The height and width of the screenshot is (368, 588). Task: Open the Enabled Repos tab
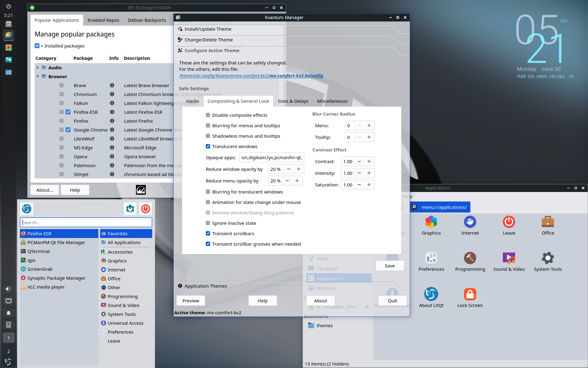click(x=104, y=20)
